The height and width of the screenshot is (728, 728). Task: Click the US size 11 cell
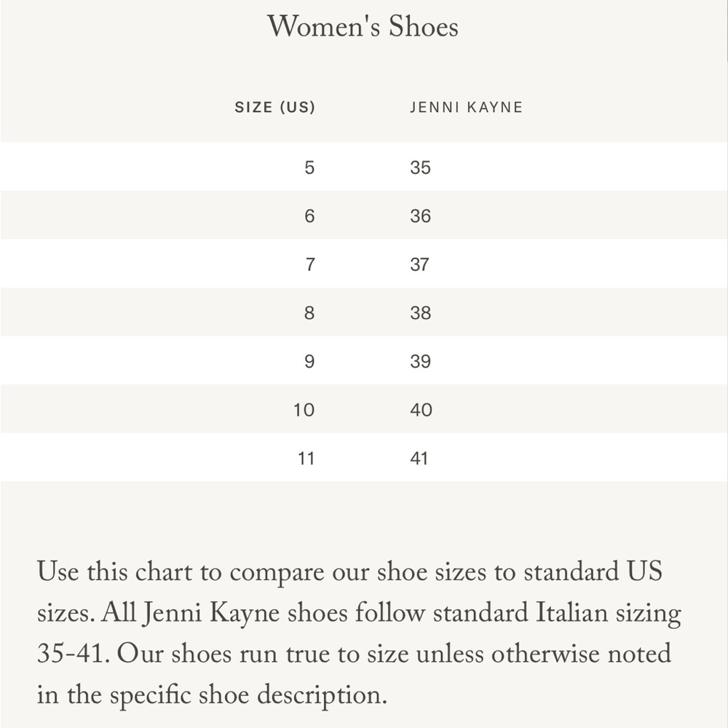(306, 458)
